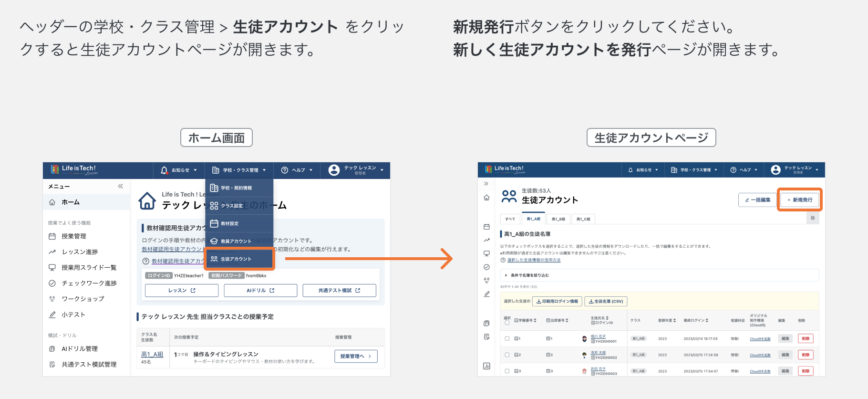The image size is (868, 399).
Task: Open the 共通テスト模試 external link button
Action: (x=339, y=290)
